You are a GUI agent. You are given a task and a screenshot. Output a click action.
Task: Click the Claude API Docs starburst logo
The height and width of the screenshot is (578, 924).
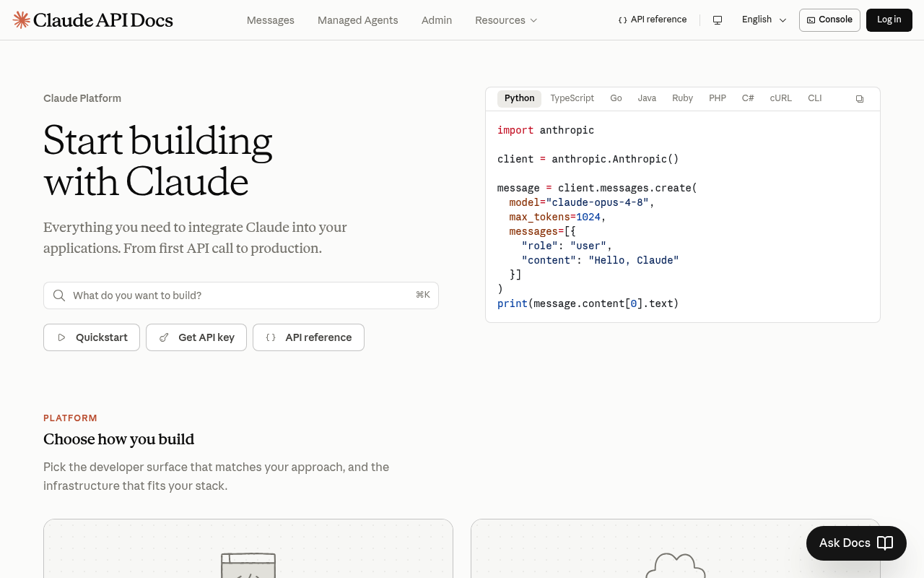22,20
